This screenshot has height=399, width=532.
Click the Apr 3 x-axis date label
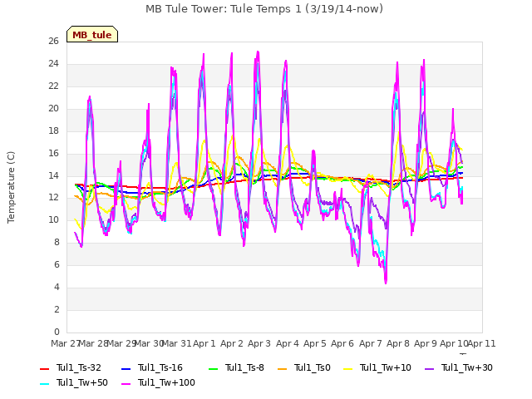[259, 343]
